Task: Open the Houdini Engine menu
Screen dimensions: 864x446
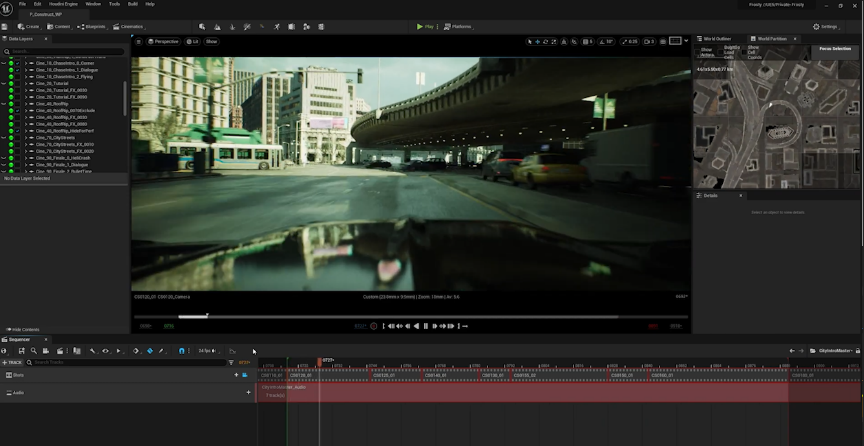Action: pos(64,4)
